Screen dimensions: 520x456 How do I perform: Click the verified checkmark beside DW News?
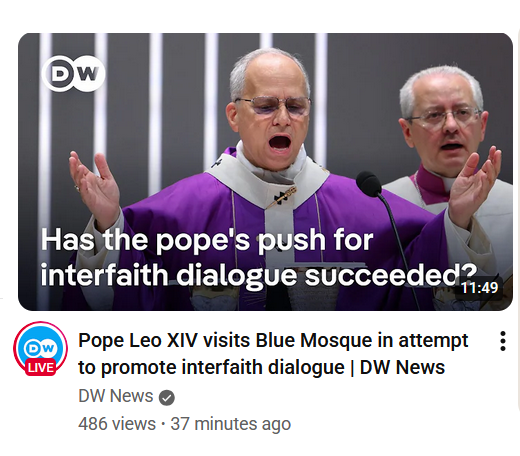(167, 397)
